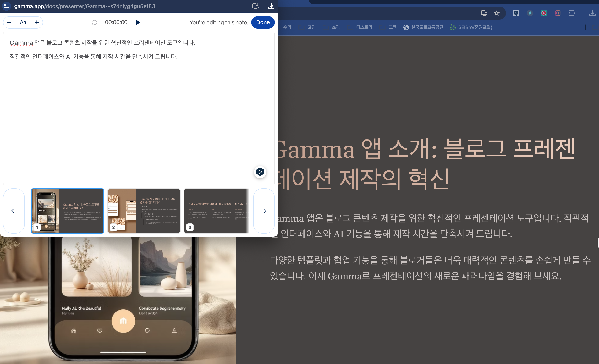Click the install app icon in presenter window address bar

[255, 6]
